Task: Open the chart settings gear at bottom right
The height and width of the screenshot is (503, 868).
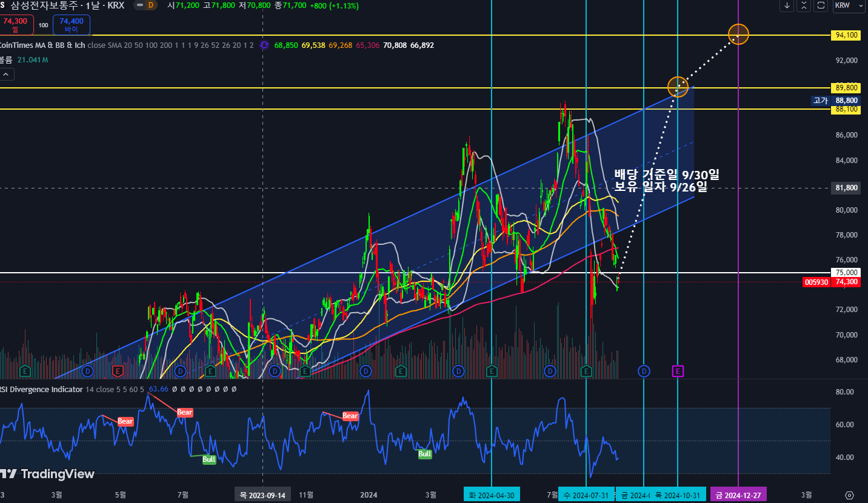Action: click(849, 495)
